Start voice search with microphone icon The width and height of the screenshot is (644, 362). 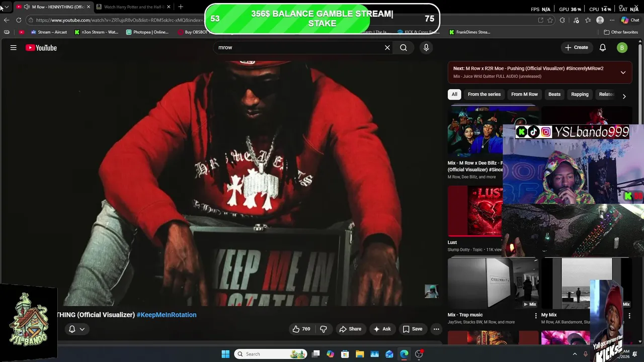[x=426, y=47]
